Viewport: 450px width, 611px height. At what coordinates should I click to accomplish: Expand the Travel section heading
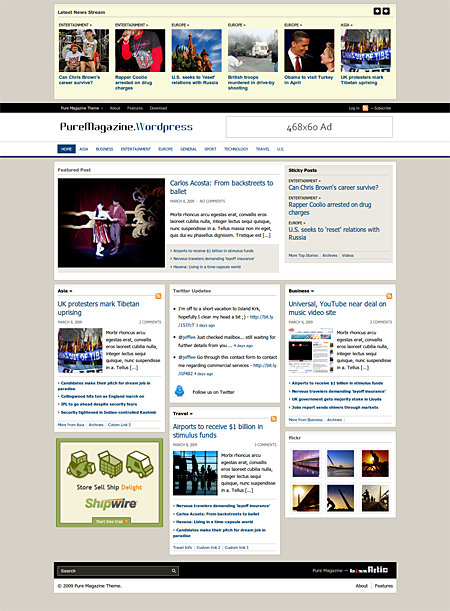(183, 413)
